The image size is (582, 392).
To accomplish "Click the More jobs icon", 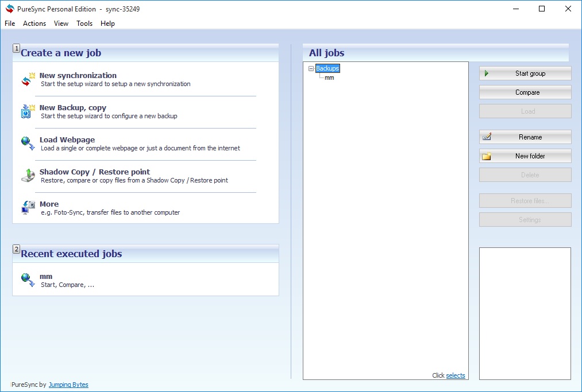I will (x=28, y=208).
